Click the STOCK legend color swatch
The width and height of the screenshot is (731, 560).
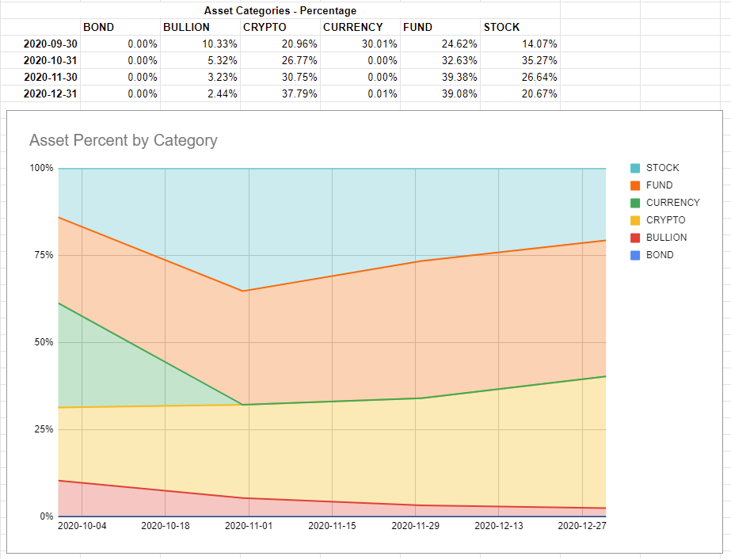coord(635,168)
